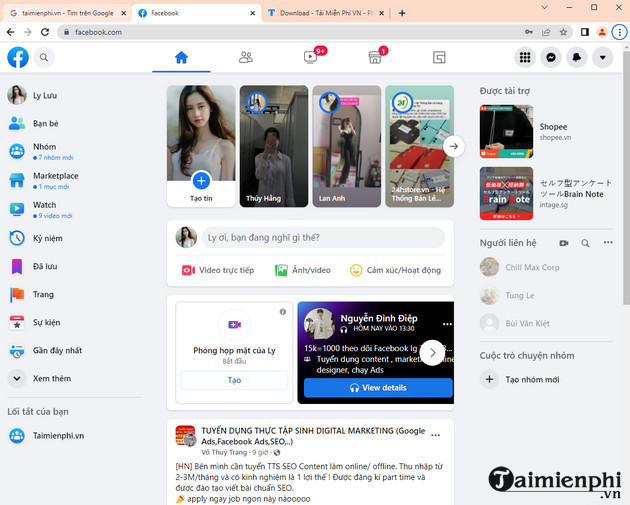Open options for Nguyễn Đình Diệp room
Screen dimensions: 630x505
447,324
